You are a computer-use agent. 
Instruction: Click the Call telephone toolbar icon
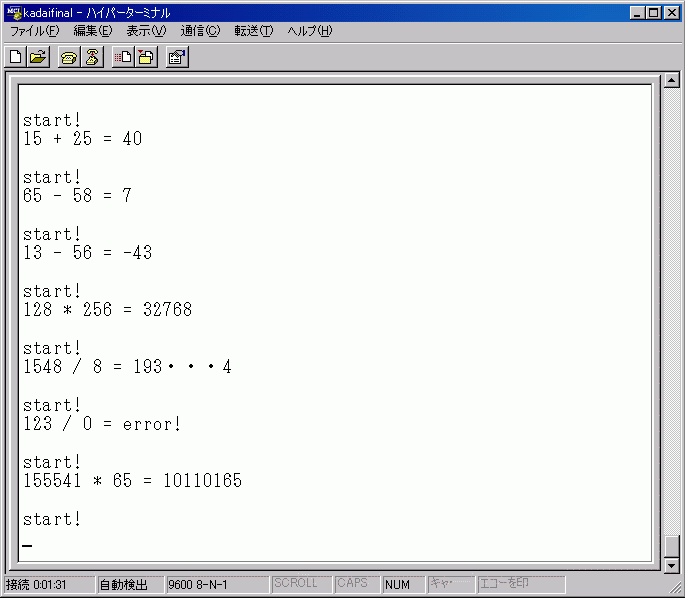69,57
